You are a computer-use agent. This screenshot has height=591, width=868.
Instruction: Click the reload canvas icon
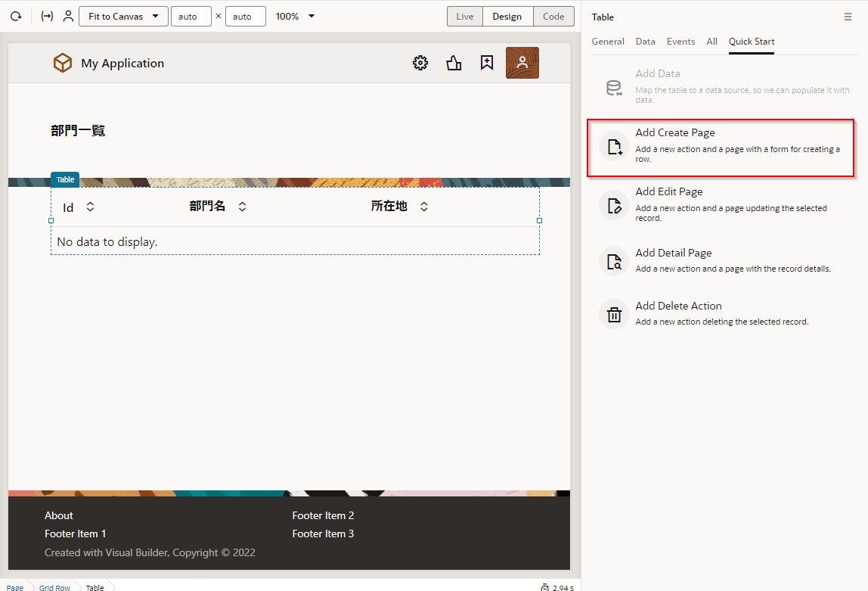16,16
